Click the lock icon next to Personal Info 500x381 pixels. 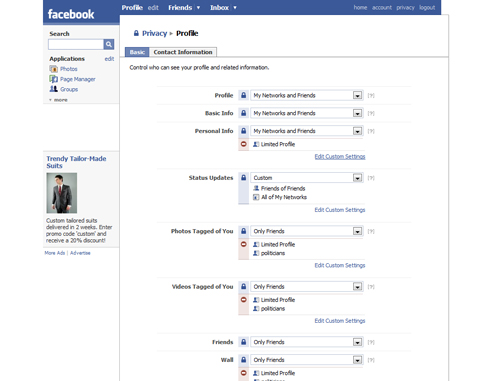244,131
